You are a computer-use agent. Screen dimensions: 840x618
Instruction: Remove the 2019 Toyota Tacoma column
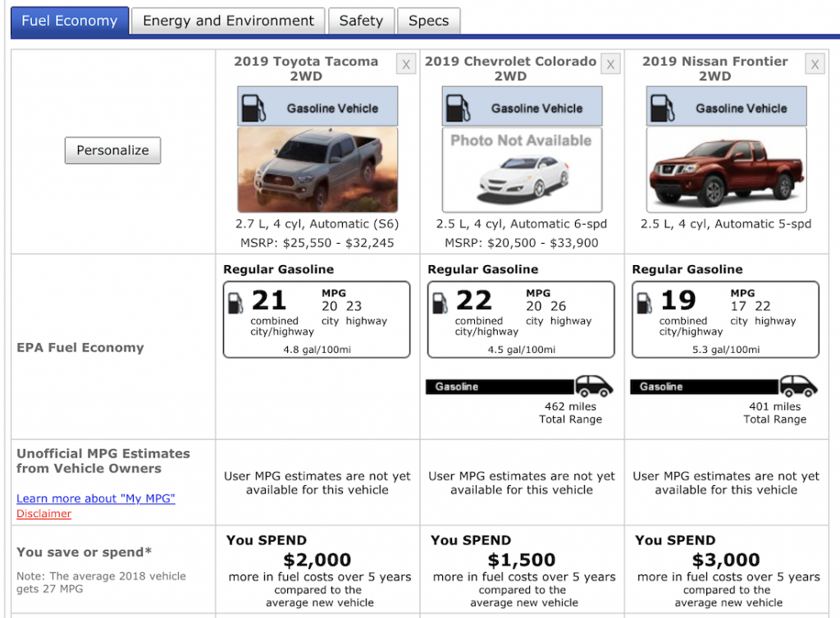(405, 65)
